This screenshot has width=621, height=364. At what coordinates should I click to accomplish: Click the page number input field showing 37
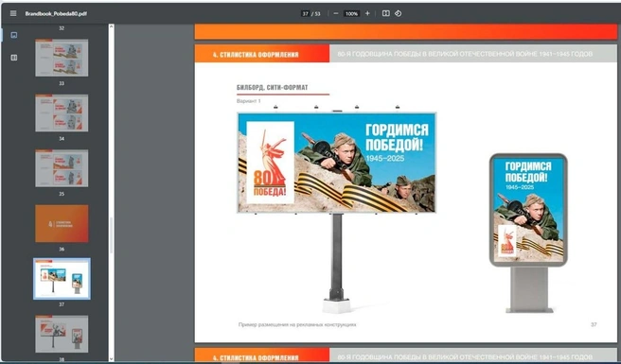[306, 13]
